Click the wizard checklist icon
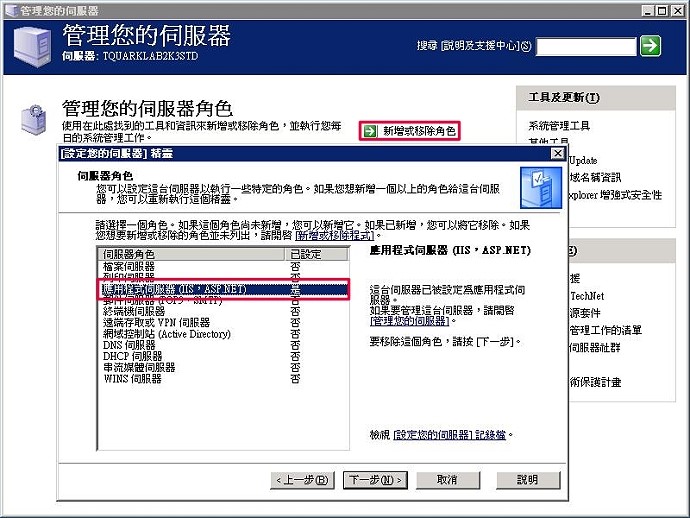Image resolution: width=690 pixels, height=518 pixels. 541,187
